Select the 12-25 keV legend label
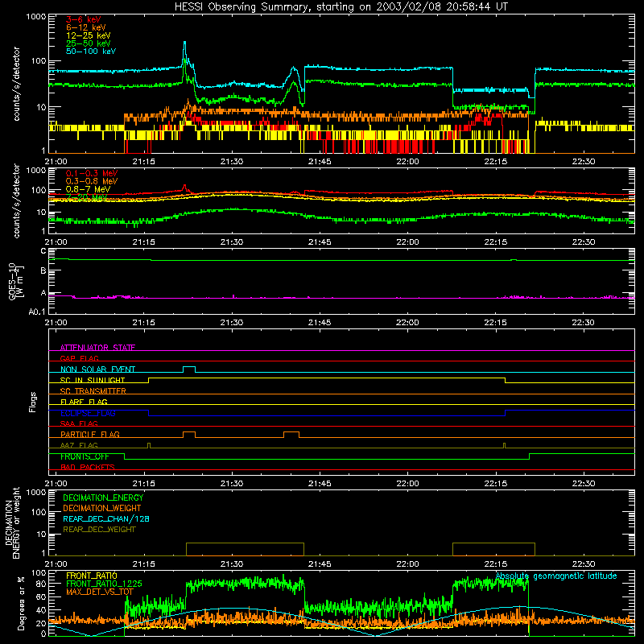 [x=88, y=35]
